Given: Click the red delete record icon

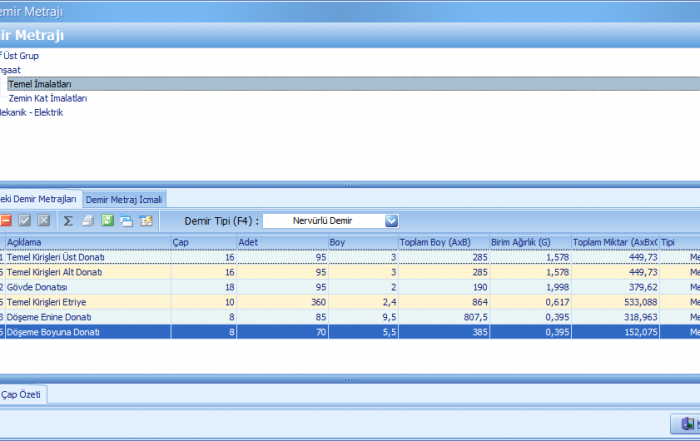Looking at the screenshot, I should [x=6, y=220].
